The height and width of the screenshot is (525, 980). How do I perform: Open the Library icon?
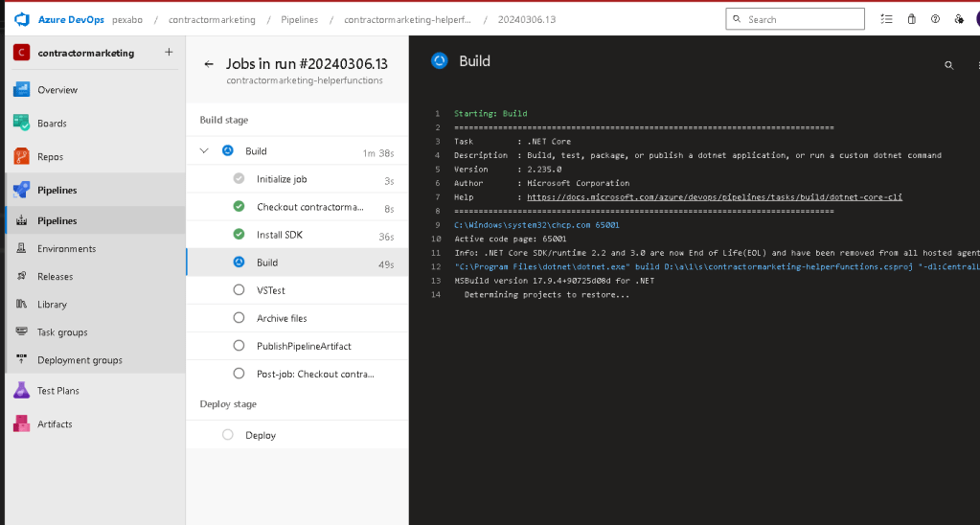coord(21,304)
